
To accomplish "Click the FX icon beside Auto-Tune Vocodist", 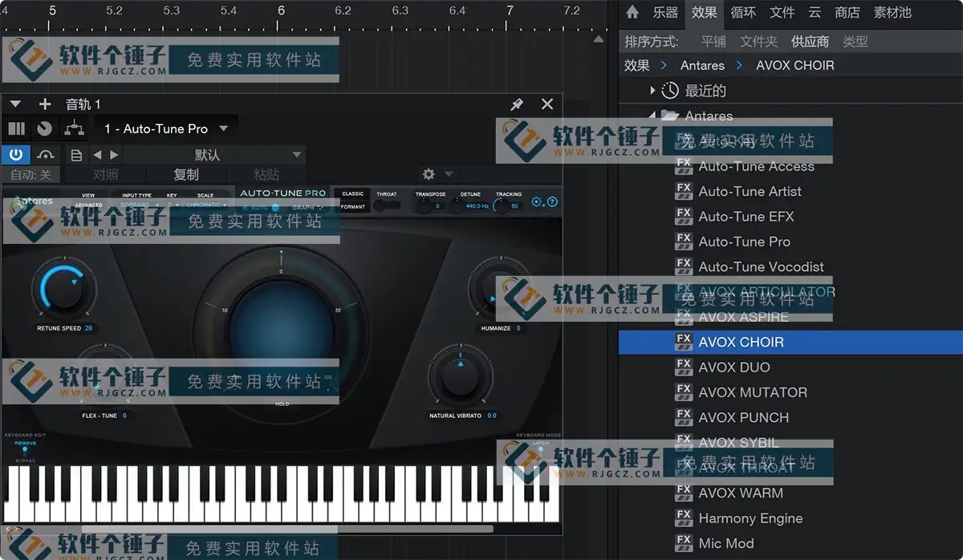I will 684,266.
